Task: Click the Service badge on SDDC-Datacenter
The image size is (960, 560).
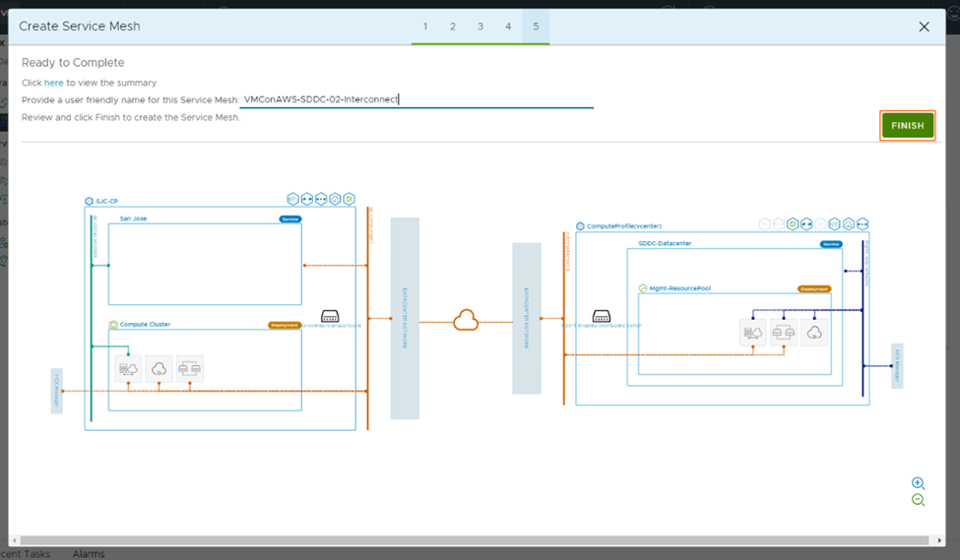Action: pos(831,244)
